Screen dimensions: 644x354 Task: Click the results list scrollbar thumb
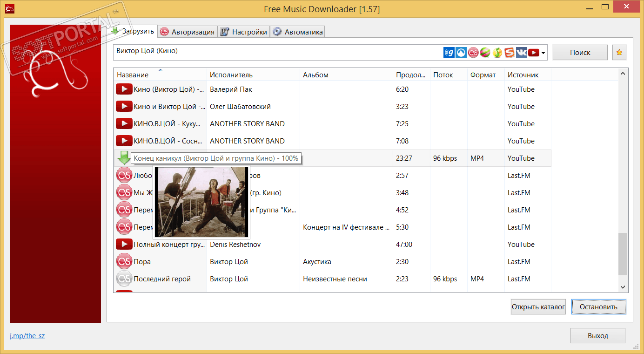[x=623, y=254]
